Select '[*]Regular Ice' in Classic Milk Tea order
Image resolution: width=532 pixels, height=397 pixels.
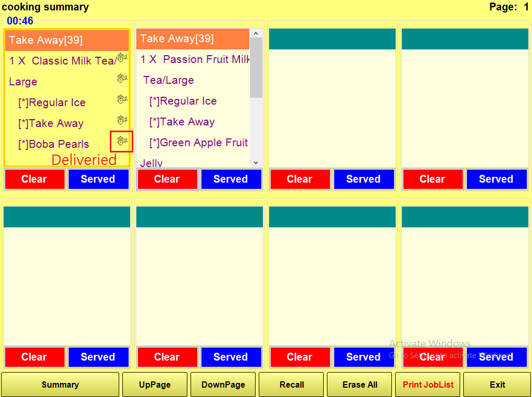(x=52, y=103)
